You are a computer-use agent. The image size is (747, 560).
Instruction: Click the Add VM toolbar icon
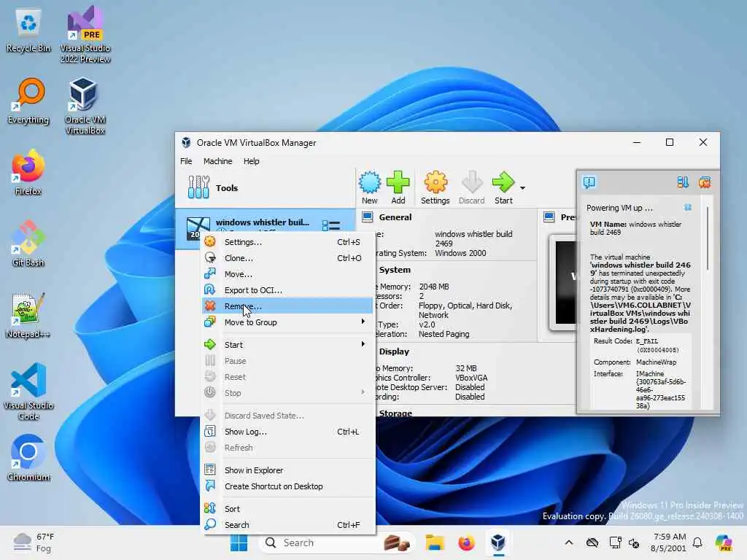point(398,187)
